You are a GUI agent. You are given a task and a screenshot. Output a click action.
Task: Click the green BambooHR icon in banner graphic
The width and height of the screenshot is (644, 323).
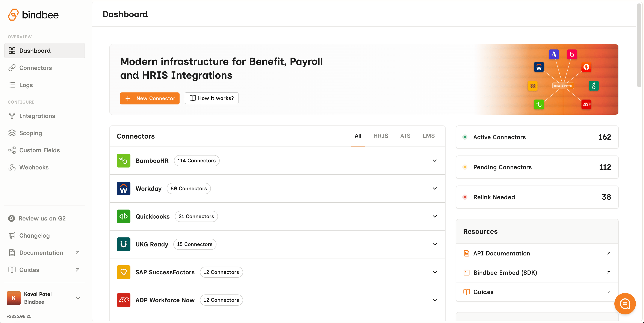pos(539,104)
